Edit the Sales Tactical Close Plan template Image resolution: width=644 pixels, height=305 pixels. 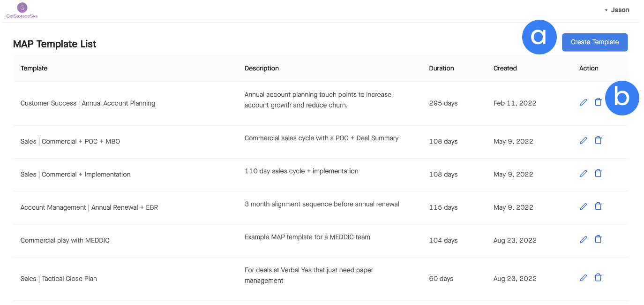tap(583, 278)
